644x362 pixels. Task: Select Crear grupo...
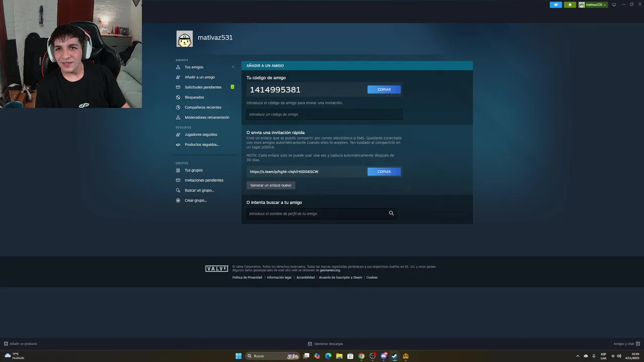coord(196,200)
